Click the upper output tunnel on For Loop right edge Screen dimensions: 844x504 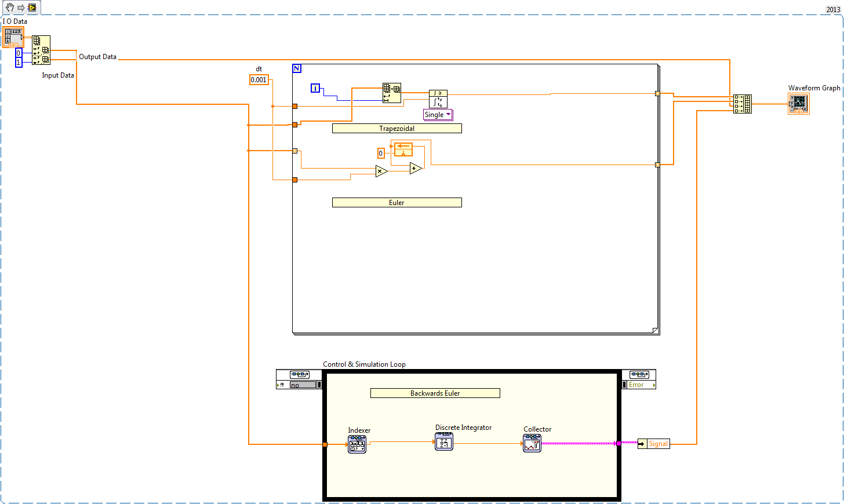tap(657, 93)
